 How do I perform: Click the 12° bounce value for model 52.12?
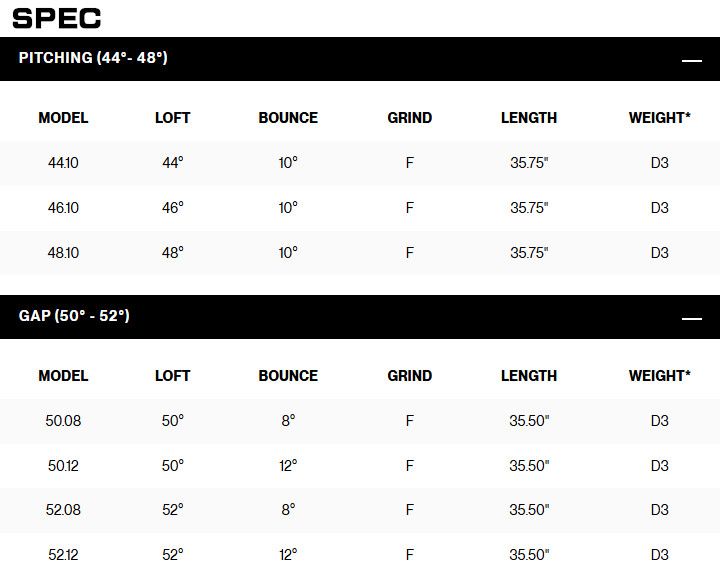(288, 554)
